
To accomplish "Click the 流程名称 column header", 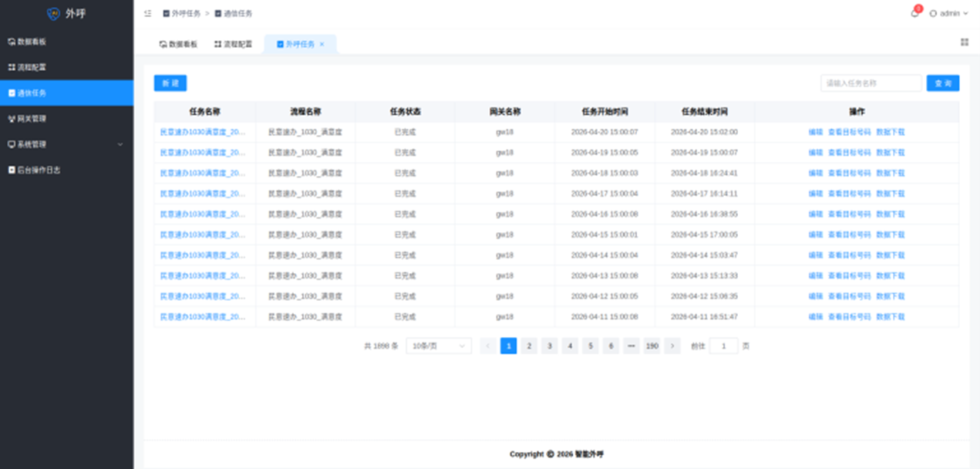I will 305,112.
